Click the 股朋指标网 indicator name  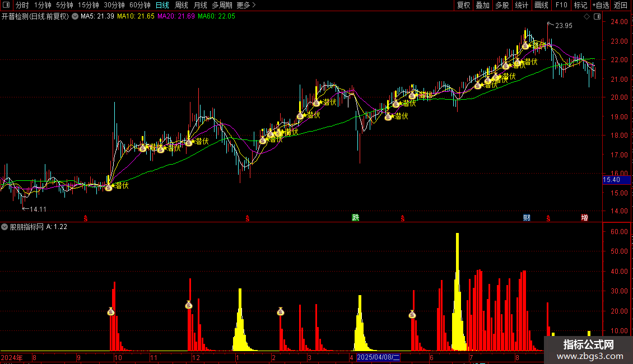pyautogui.click(x=27, y=227)
